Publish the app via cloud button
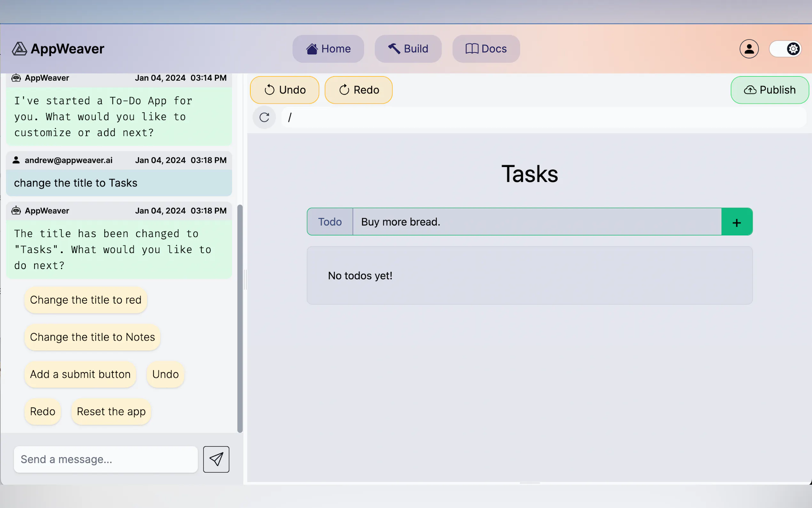 (769, 90)
